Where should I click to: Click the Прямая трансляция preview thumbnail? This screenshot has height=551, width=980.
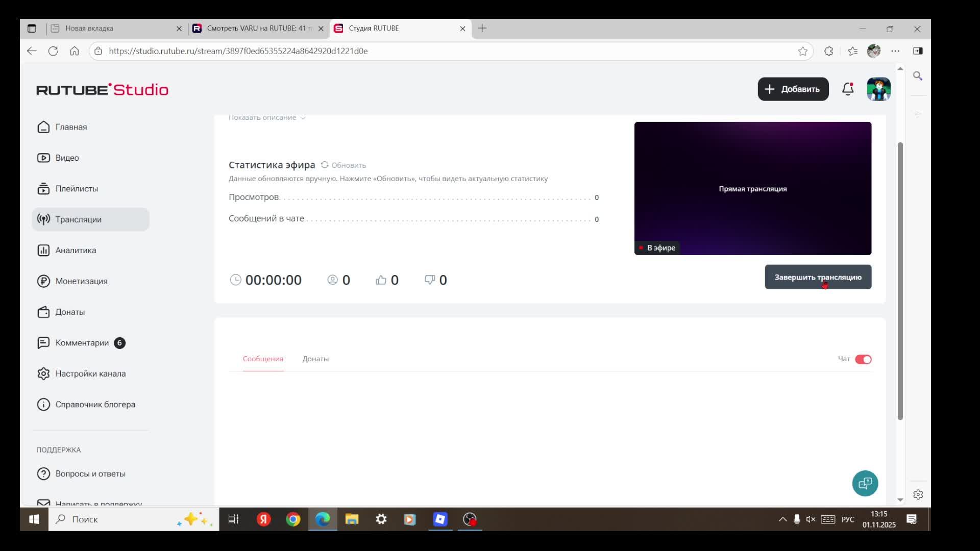pos(752,188)
